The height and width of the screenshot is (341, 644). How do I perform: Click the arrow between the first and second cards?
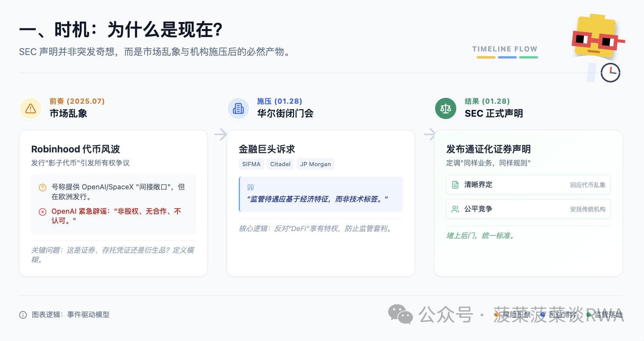pyautogui.click(x=221, y=134)
